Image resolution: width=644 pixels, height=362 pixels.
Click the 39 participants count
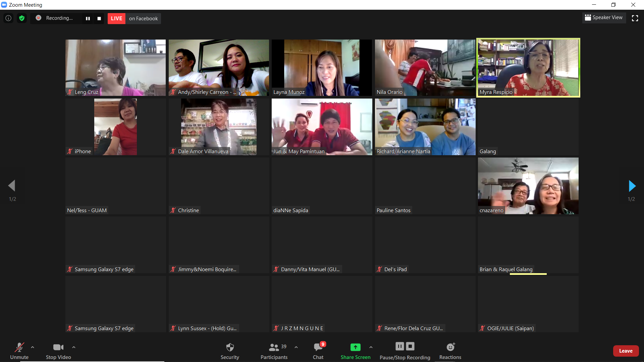point(284,347)
